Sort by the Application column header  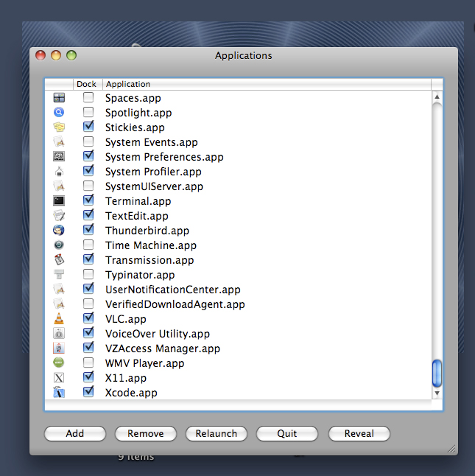coord(267,84)
